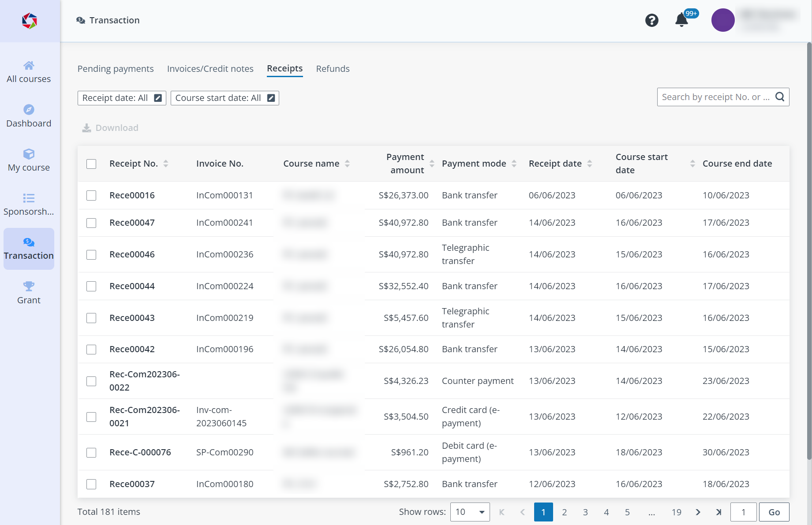Open notifications bell icon
Viewport: 812px width, 525px height.
pos(681,20)
